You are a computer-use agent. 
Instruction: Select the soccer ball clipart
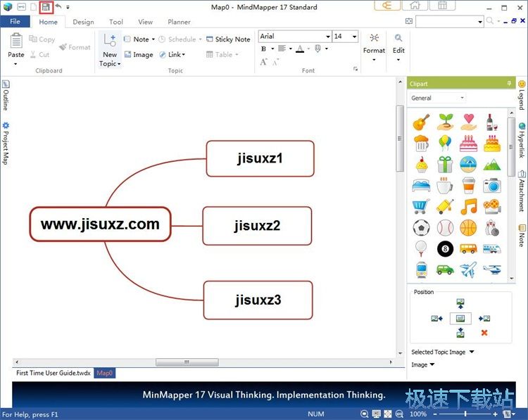pyautogui.click(x=421, y=228)
